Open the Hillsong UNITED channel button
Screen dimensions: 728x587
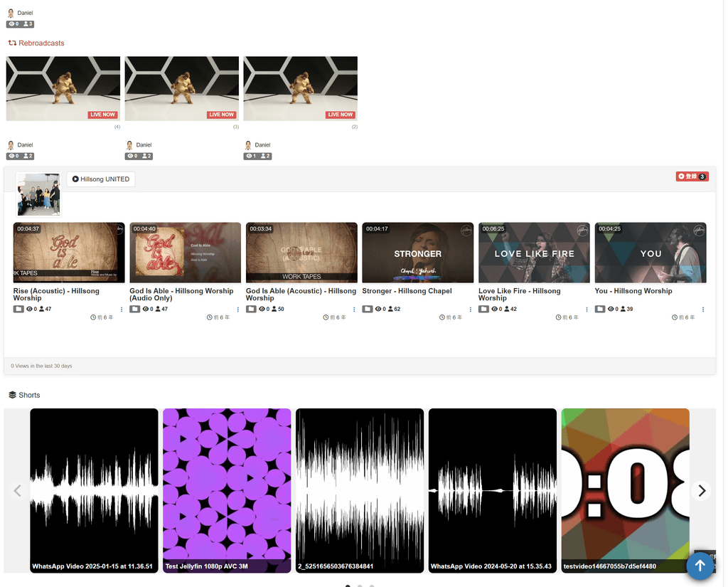coord(101,179)
